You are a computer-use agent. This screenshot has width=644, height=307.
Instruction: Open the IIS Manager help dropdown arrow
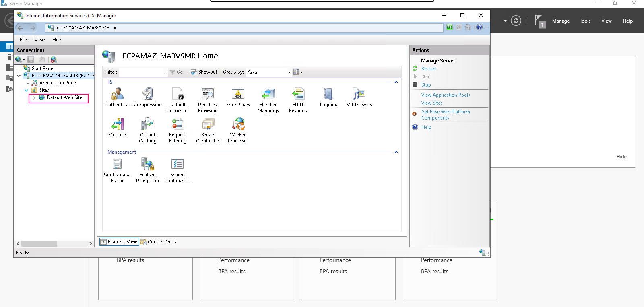(x=486, y=27)
